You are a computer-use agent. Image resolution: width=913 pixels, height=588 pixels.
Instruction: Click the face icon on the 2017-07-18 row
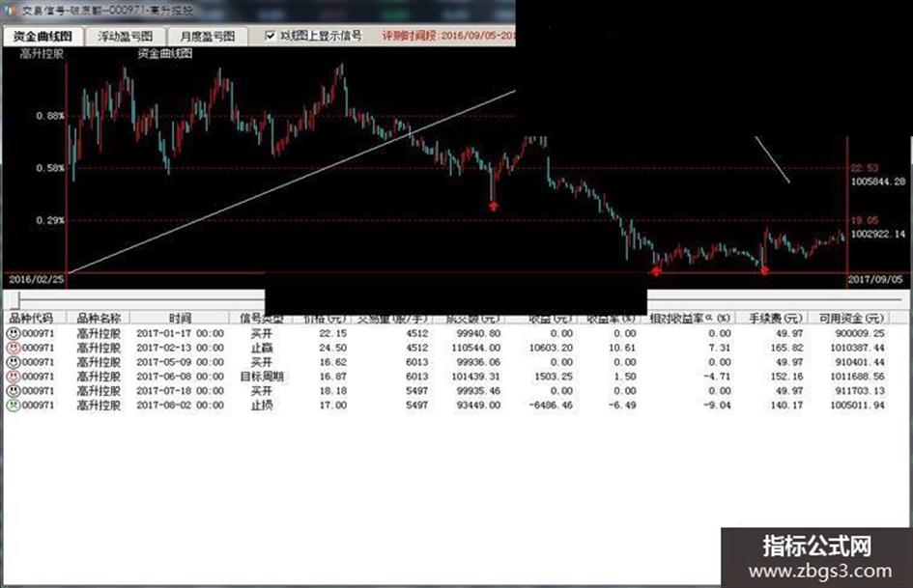click(13, 391)
